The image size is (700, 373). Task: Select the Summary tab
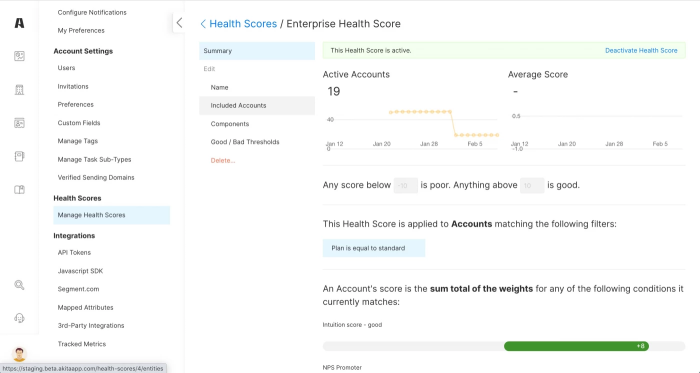coord(257,51)
